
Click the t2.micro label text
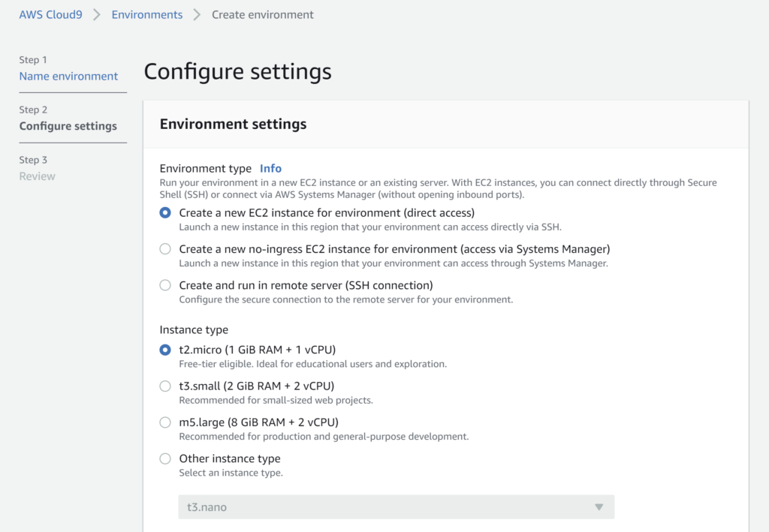click(x=257, y=350)
